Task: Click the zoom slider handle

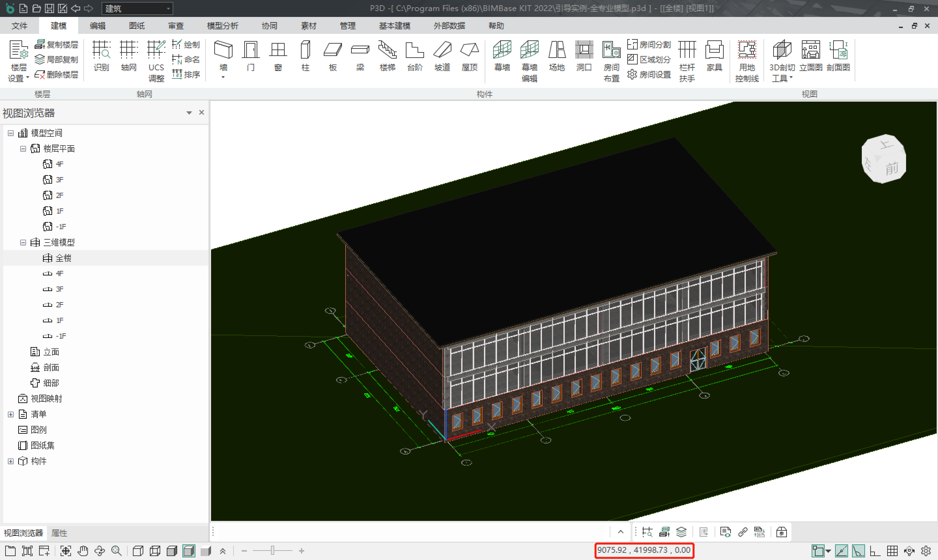Action: 272,551
